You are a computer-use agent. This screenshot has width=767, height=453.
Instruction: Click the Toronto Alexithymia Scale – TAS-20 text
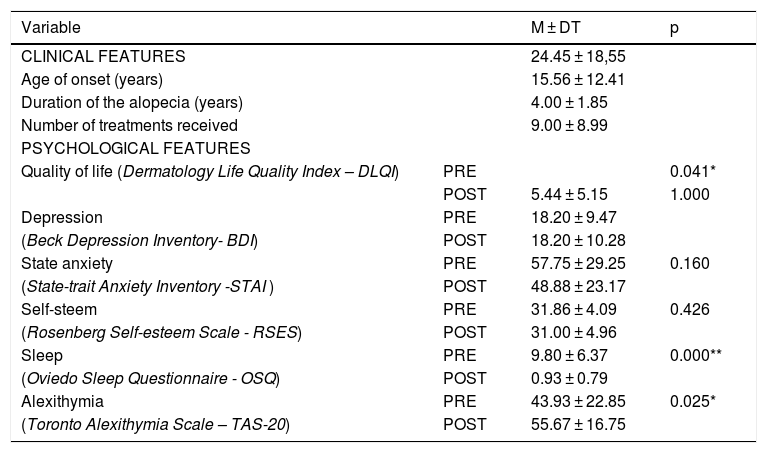tap(157, 425)
